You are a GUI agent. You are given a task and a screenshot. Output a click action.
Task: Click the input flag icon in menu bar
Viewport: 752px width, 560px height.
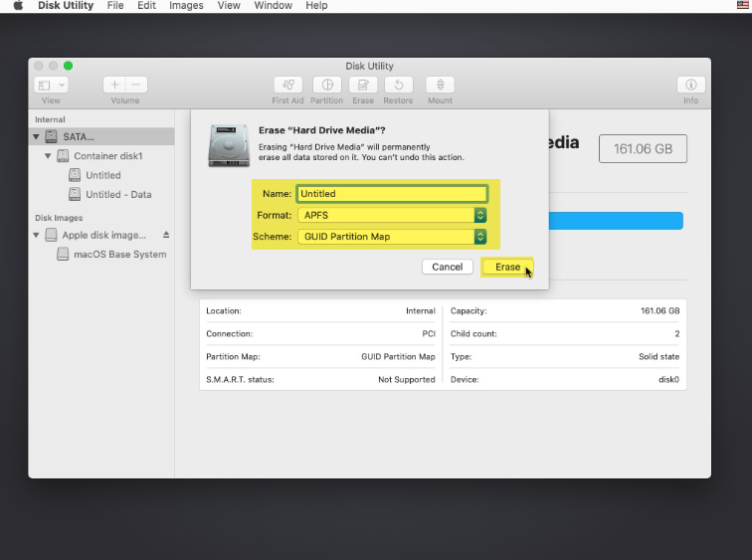point(743,5)
